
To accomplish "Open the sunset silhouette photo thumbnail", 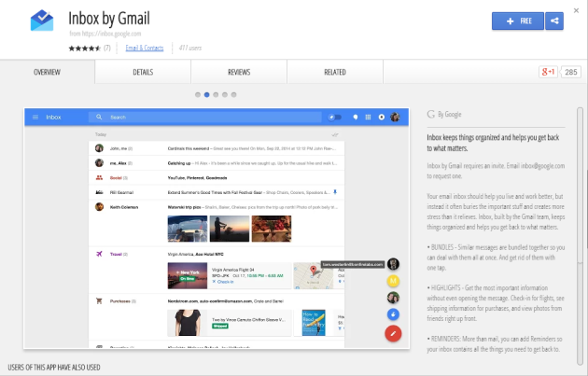I will tap(229, 229).
